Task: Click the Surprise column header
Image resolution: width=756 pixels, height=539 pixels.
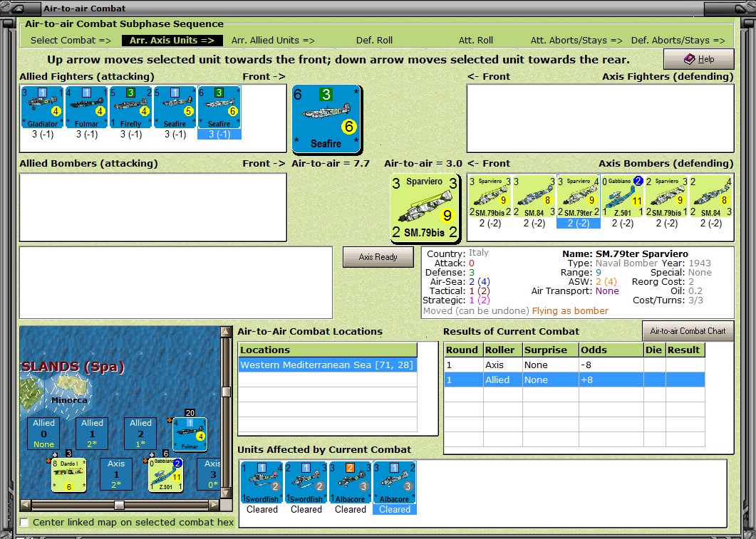Action: (x=551, y=350)
